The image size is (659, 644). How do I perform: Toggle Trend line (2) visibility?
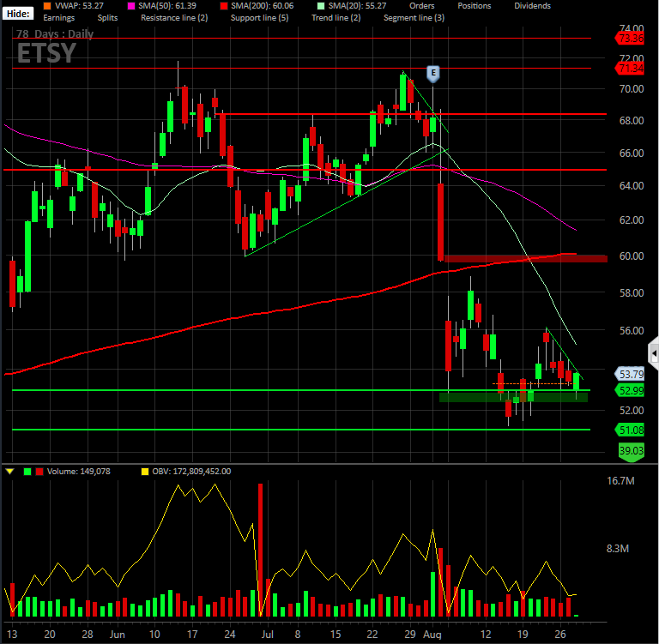[x=336, y=18]
